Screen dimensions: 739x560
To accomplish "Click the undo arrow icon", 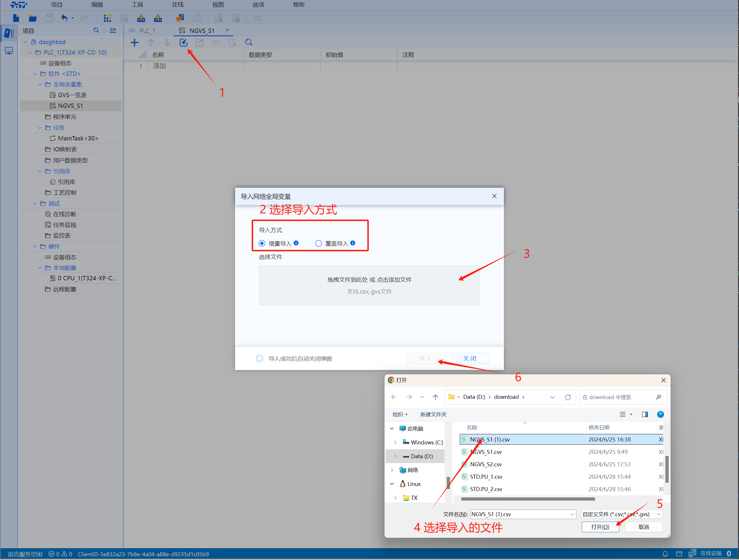I will click(x=64, y=18).
